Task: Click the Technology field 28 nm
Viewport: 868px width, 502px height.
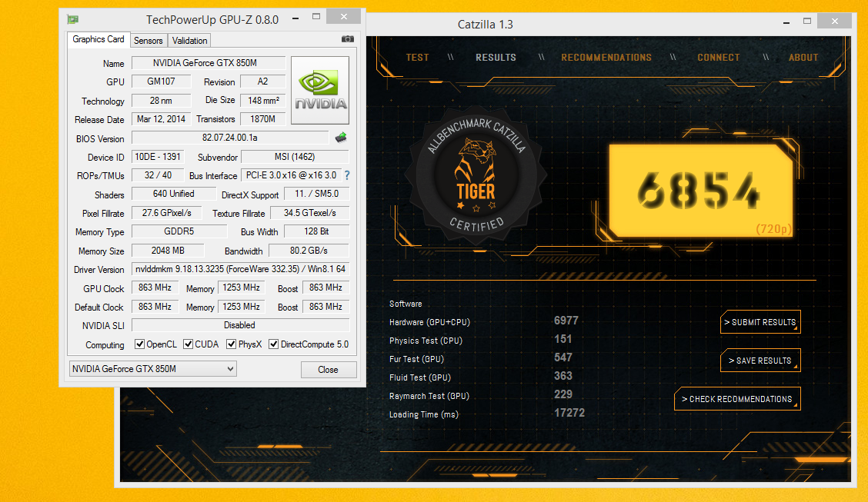Action: 161,101
